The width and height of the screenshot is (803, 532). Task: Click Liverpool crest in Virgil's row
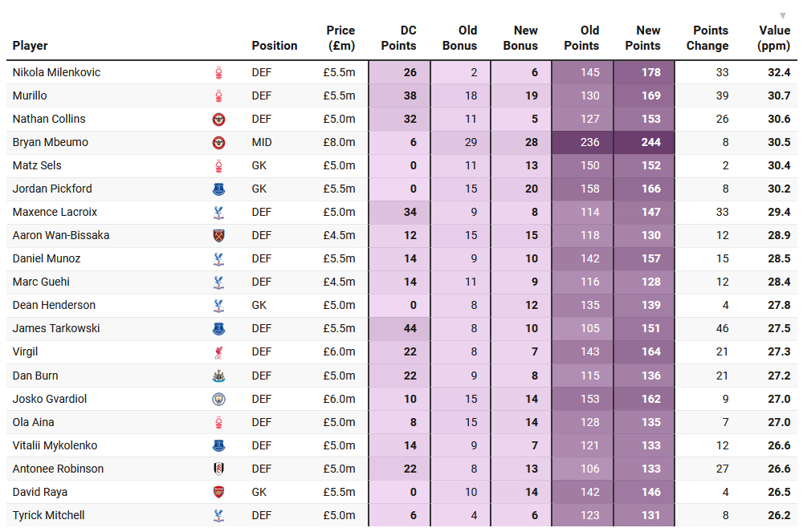(x=218, y=352)
